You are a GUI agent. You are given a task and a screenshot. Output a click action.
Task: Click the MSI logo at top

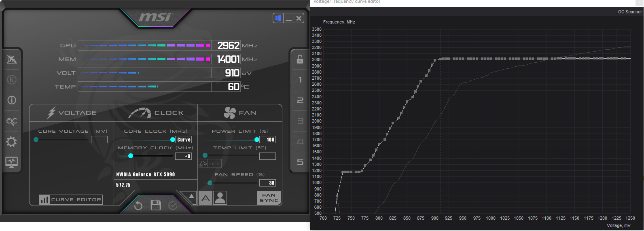point(155,17)
